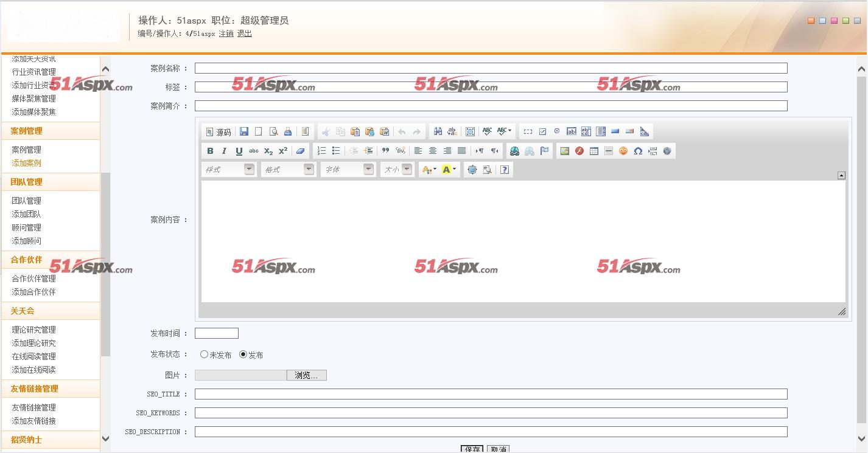Click the 浏览... browse button
Screen dimensions: 868x453
click(306, 375)
